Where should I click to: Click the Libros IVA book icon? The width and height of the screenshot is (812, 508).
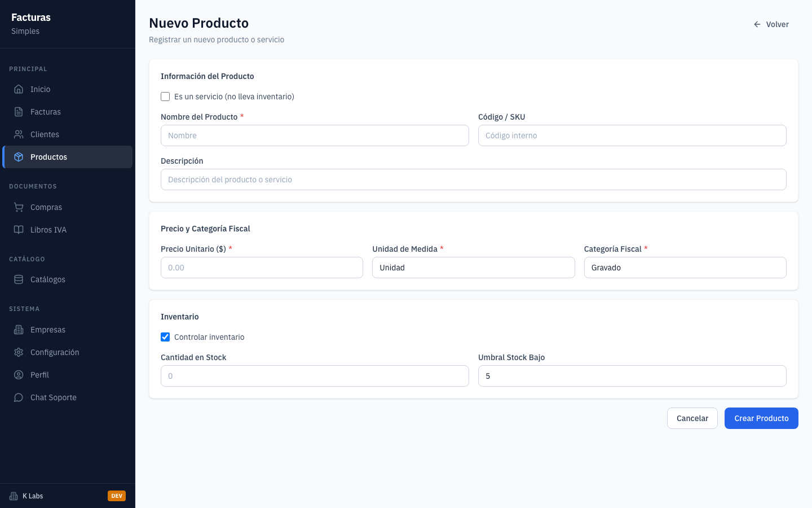(19, 230)
